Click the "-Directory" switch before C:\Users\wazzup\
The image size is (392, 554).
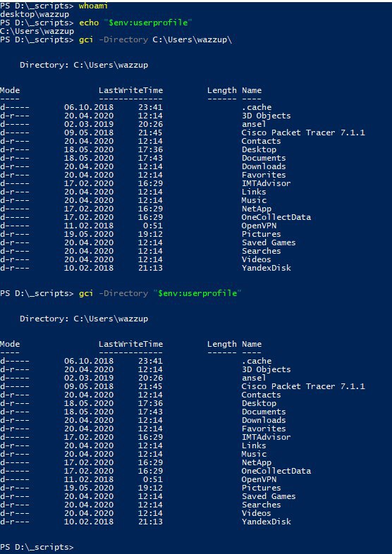coord(123,39)
